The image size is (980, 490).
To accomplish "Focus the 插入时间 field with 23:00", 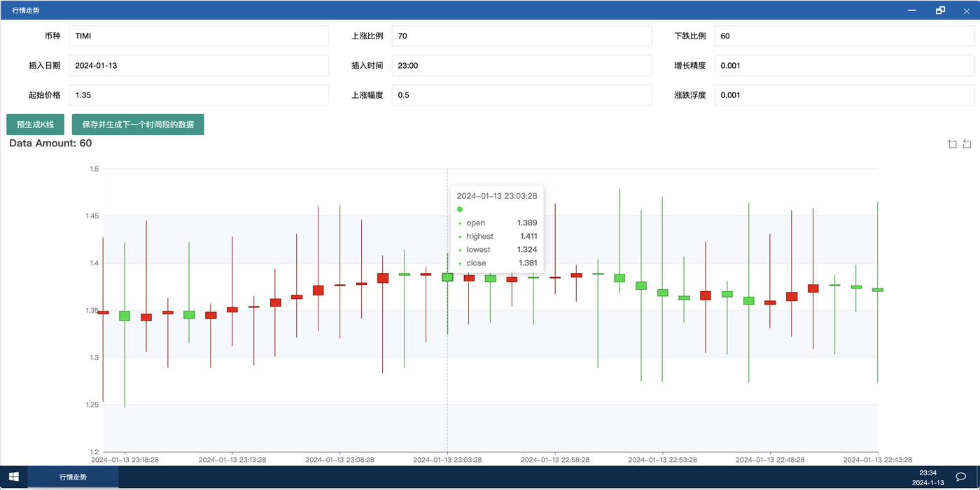I will tap(521, 65).
